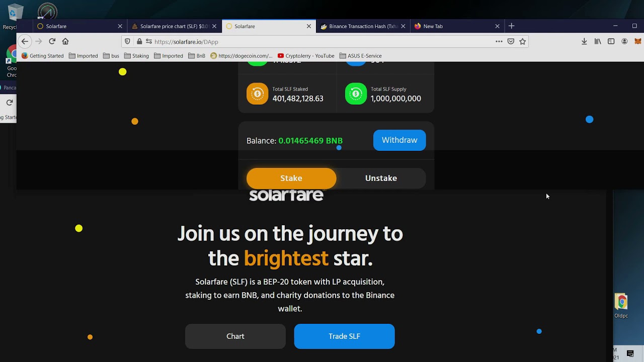Click the Chart button
644x362 pixels.
click(235, 336)
